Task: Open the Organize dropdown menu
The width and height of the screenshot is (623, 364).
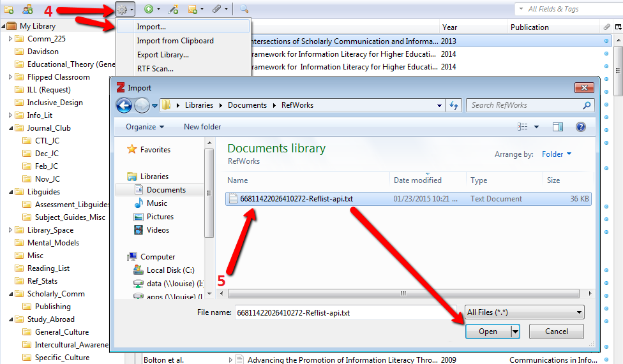Action: [145, 127]
